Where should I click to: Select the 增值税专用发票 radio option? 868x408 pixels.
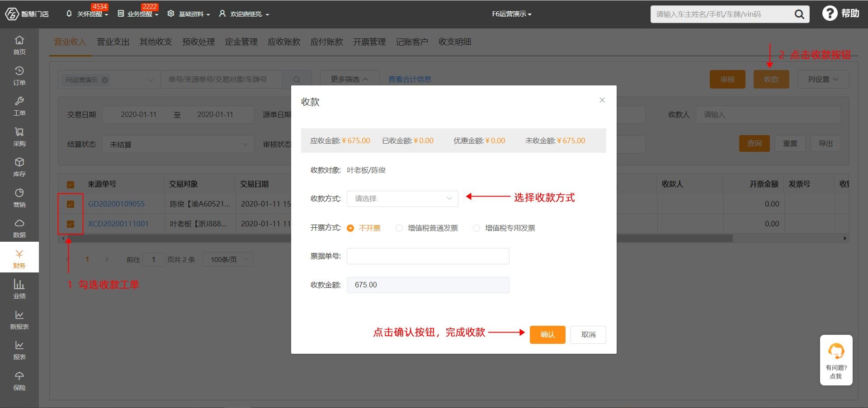click(x=476, y=228)
